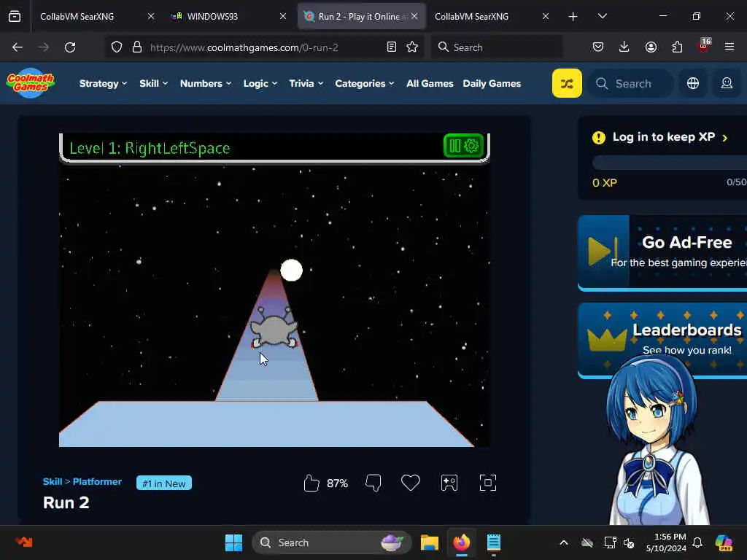Viewport: 747px width, 560px height.
Task: Expand the Logic menu
Action: tap(260, 83)
